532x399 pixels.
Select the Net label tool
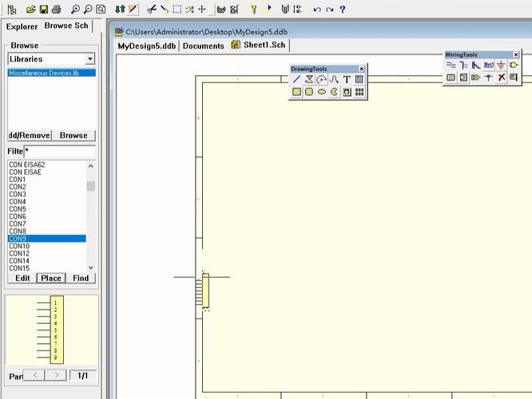pos(489,65)
